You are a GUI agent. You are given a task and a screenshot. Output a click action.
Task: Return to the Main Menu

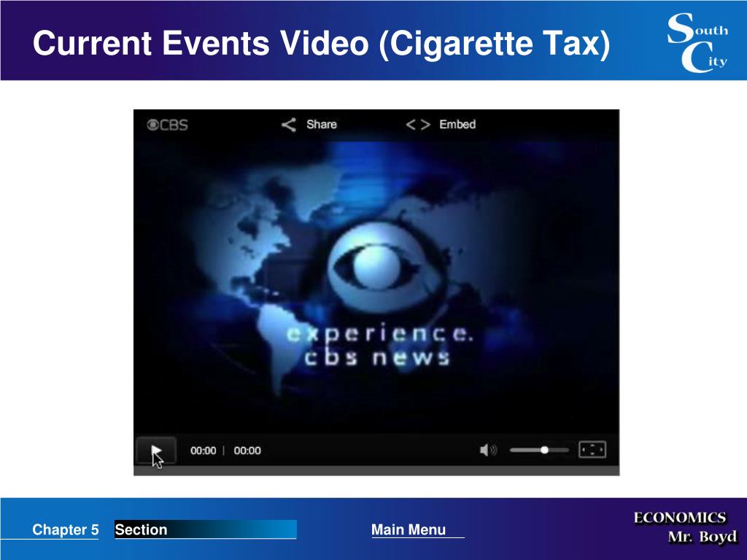(x=409, y=529)
